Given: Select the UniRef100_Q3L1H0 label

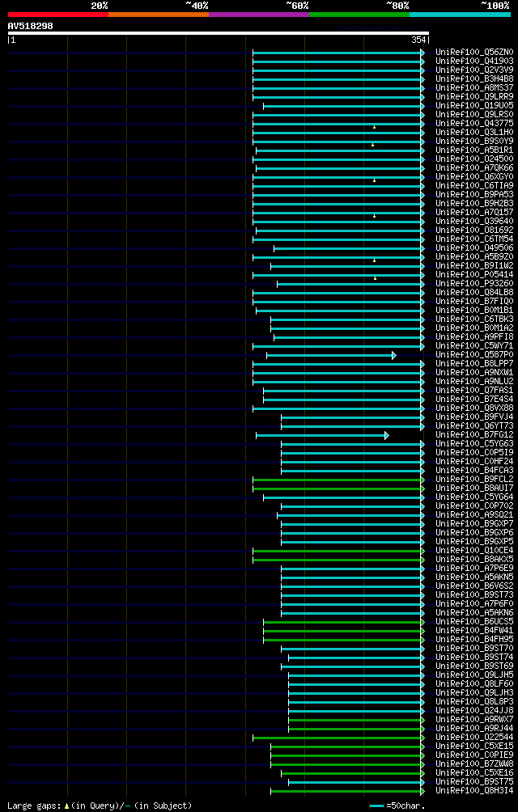Looking at the screenshot, I should tap(474, 132).
